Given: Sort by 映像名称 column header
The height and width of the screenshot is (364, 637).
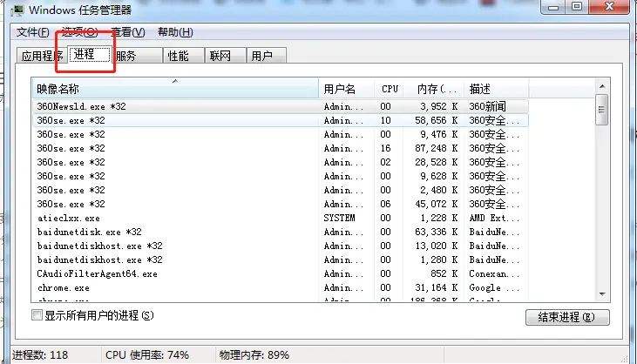Looking at the screenshot, I should click(175, 89).
